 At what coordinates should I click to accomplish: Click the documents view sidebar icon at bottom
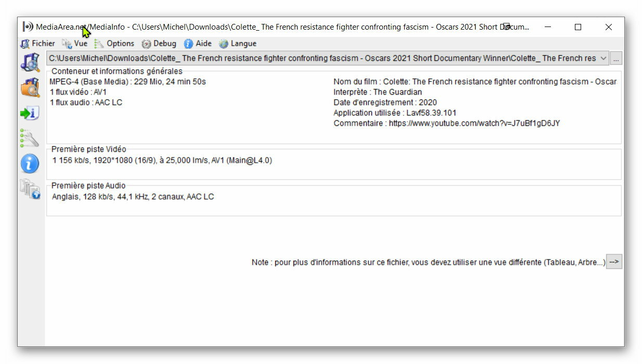(x=30, y=189)
